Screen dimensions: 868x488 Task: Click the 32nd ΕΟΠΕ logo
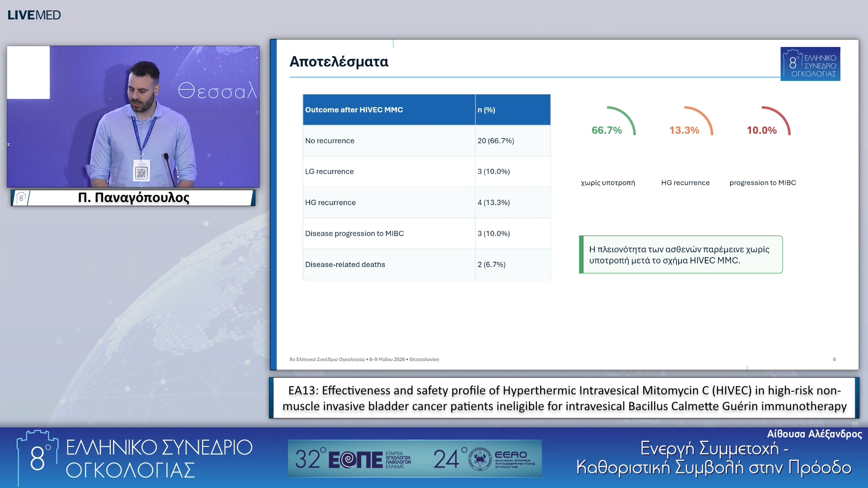pyautogui.click(x=353, y=459)
